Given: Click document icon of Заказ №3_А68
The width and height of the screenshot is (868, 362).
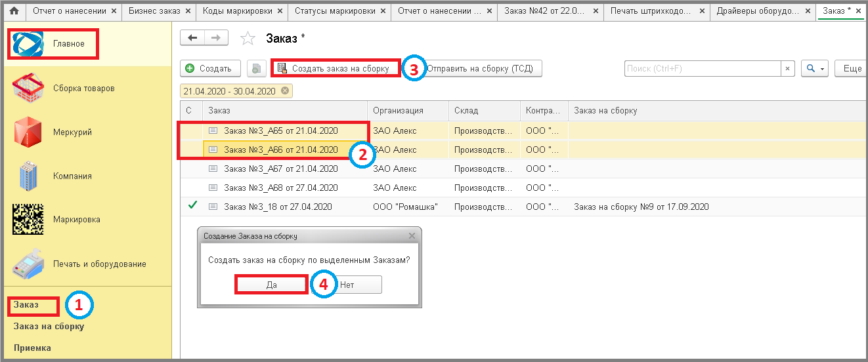Looking at the screenshot, I should [x=213, y=188].
